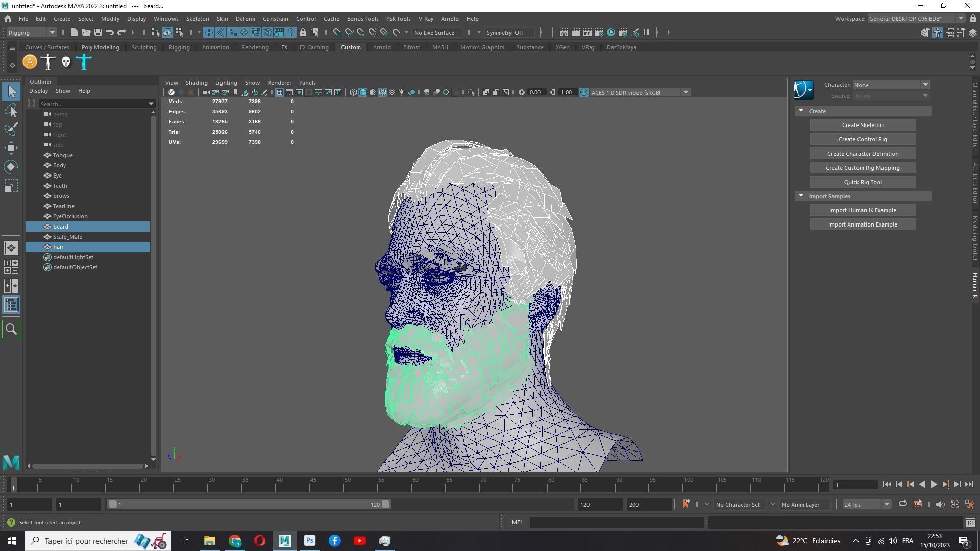Activate the Move tool in the toolbox
This screenshot has height=551, width=980.
pyautogui.click(x=11, y=148)
